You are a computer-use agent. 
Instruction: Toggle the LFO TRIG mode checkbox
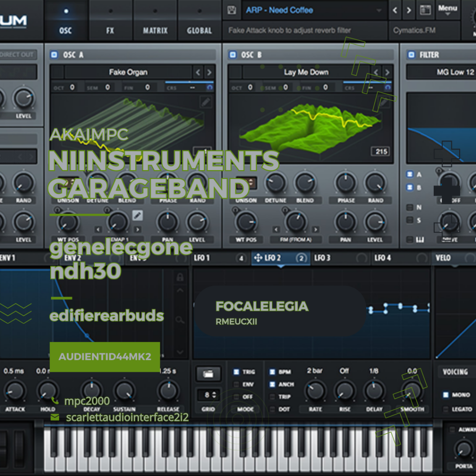(236, 372)
